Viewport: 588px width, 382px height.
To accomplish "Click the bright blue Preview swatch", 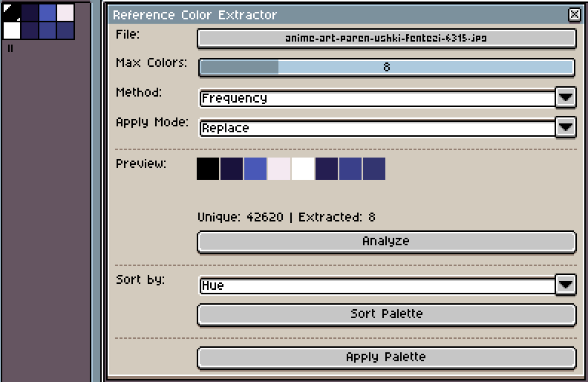I will pos(255,168).
